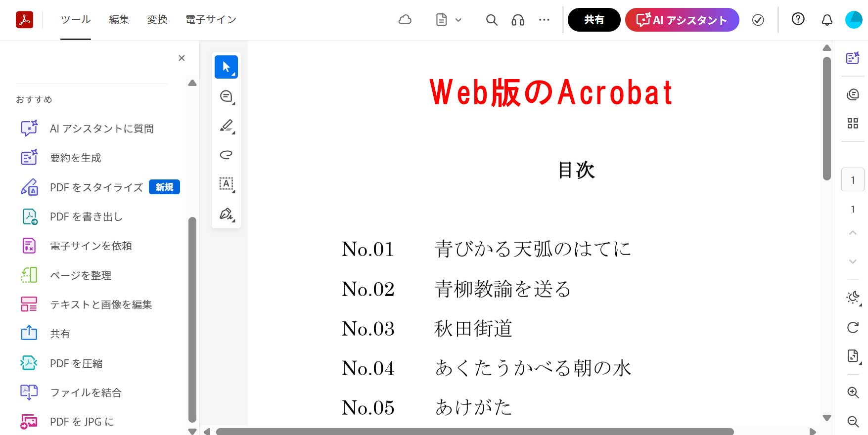The image size is (868, 435).
Task: Click the text No.01 青びかる天弧のはてに
Action: tap(487, 249)
